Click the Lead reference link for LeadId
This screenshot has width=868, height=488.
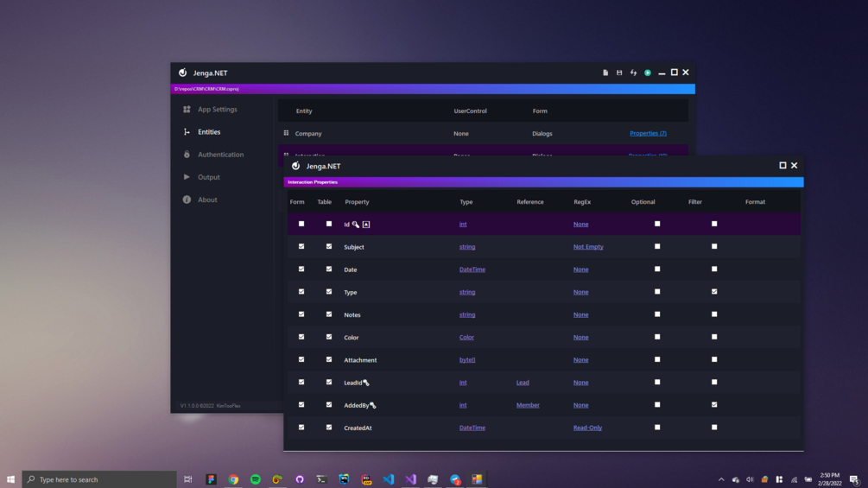pos(523,383)
